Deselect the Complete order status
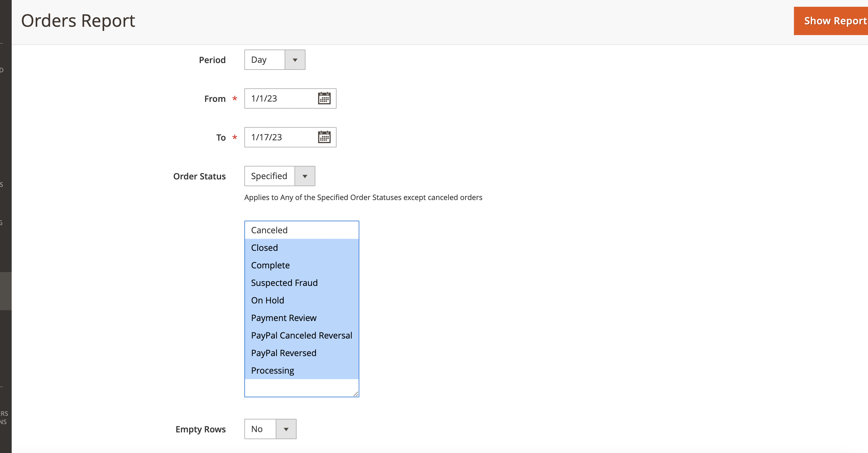Image resolution: width=868 pixels, height=453 pixels. pos(270,265)
